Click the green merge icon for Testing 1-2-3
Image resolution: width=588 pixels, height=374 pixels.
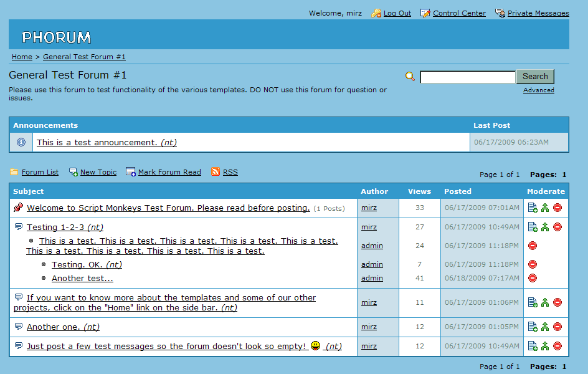click(x=545, y=227)
